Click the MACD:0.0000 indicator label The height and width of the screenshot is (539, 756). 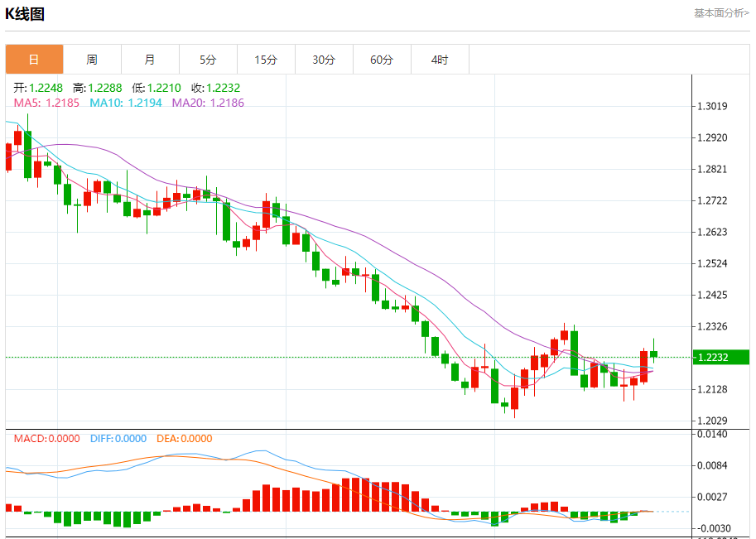(x=46, y=439)
